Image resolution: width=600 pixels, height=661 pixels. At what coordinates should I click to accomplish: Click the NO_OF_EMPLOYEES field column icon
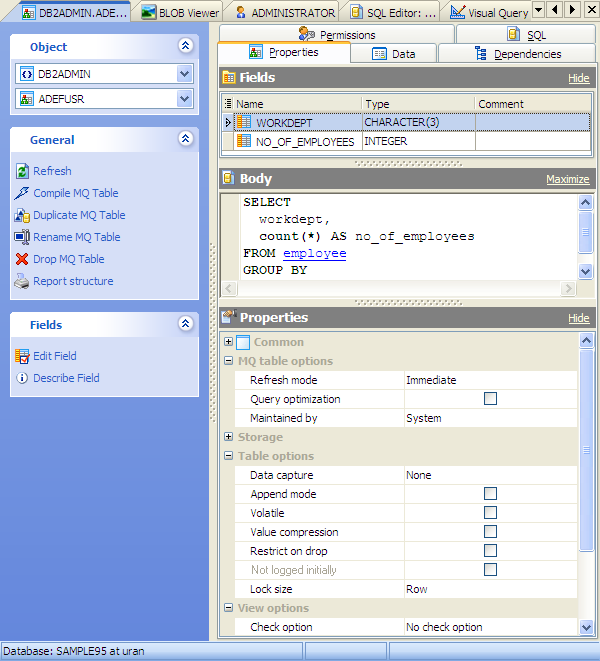coord(244,141)
